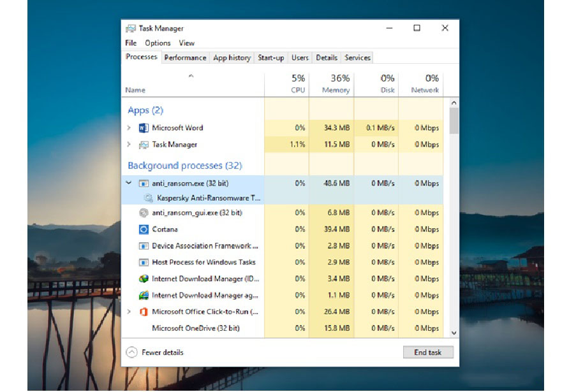
Task: Click the anti_ransom_gui.exe icon
Action: pyautogui.click(x=144, y=213)
